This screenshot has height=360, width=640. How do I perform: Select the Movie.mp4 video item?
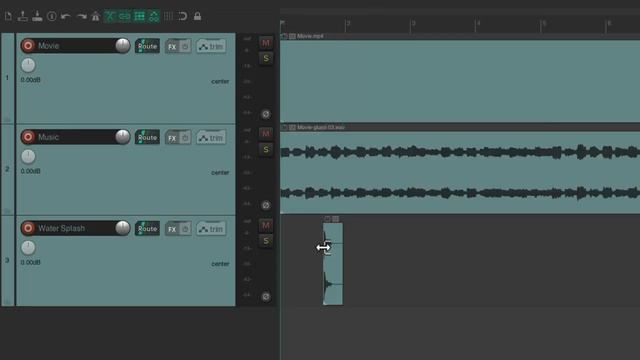pos(460,81)
